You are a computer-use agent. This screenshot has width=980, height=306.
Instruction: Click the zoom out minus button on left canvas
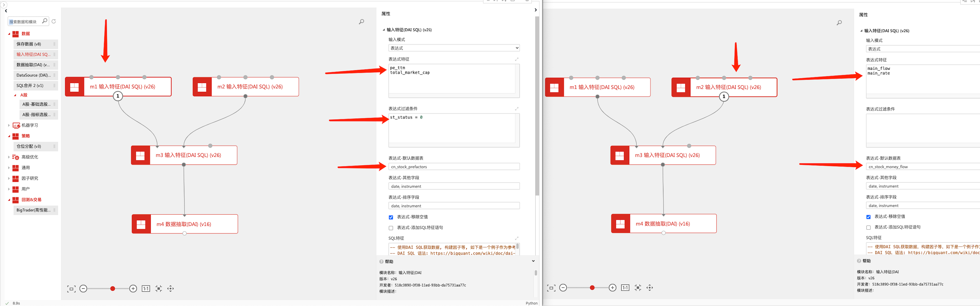point(83,289)
